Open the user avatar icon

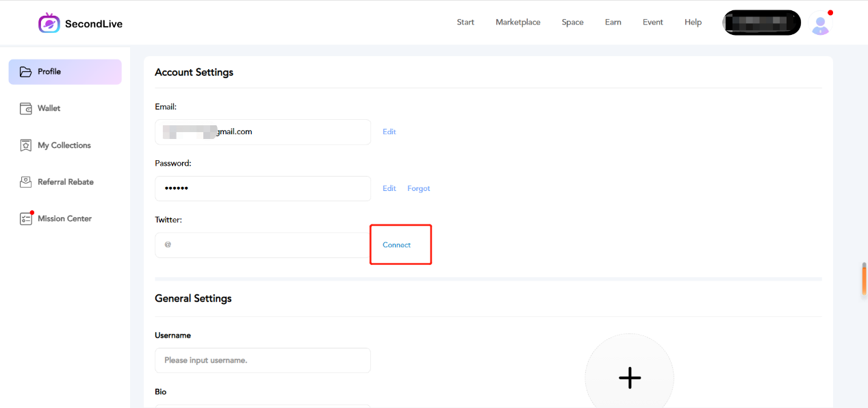(x=820, y=25)
